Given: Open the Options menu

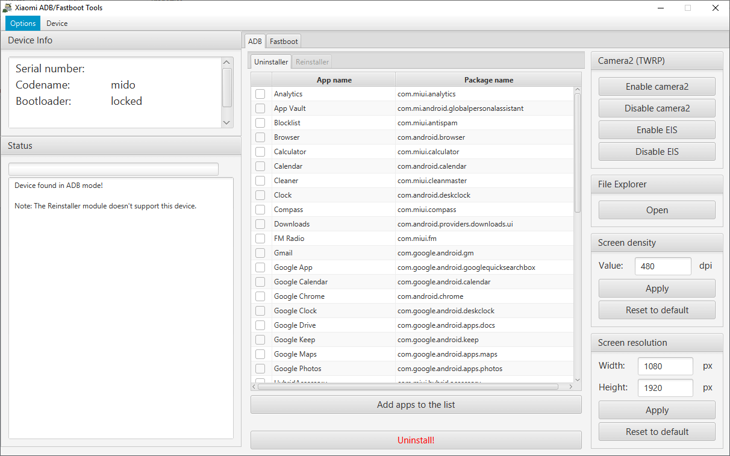Looking at the screenshot, I should coord(22,23).
